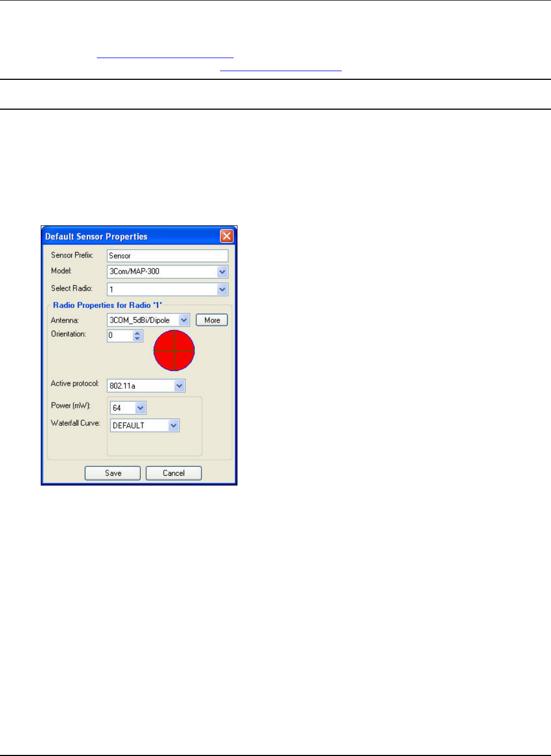Click the red antenna pattern circle
The width and height of the screenshot is (551, 756).
coord(174,350)
